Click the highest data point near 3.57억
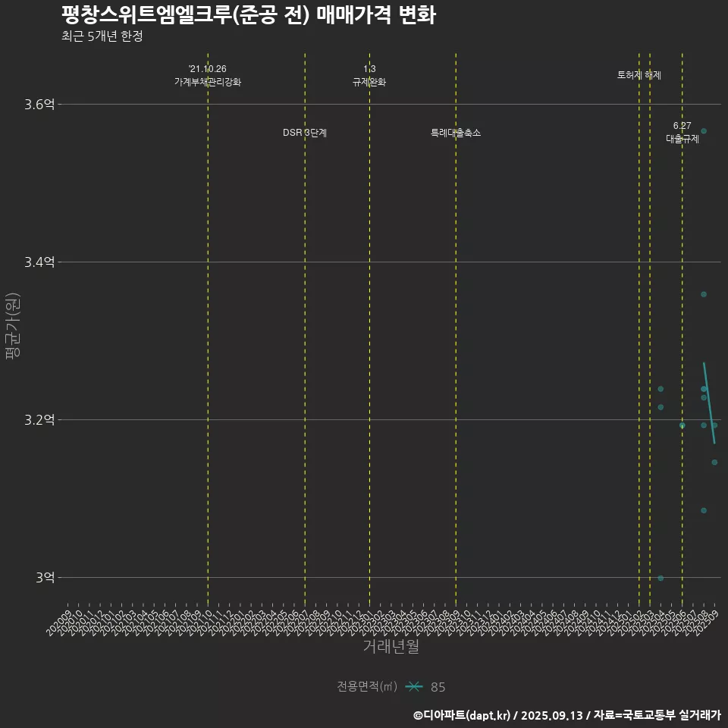The height and width of the screenshot is (728, 728). [x=704, y=131]
